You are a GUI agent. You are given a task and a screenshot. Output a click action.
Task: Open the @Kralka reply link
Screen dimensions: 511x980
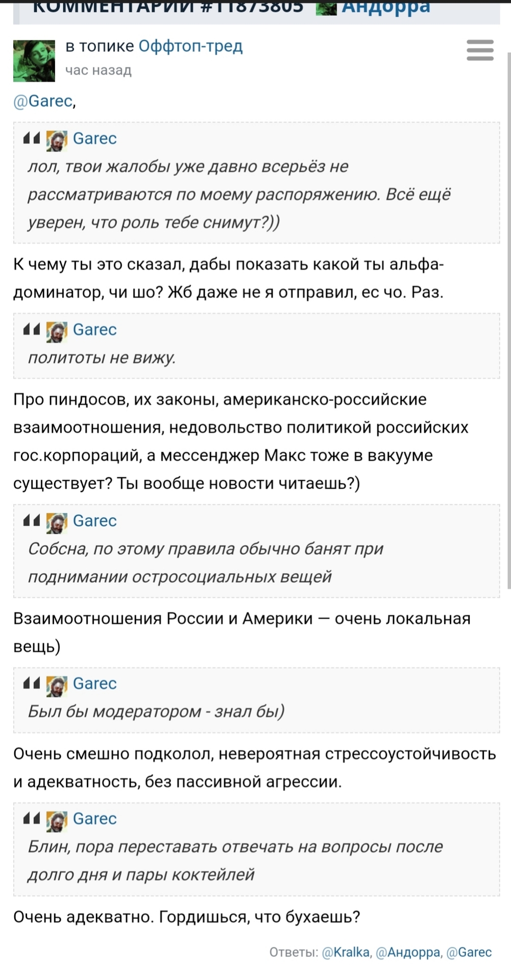click(x=346, y=952)
